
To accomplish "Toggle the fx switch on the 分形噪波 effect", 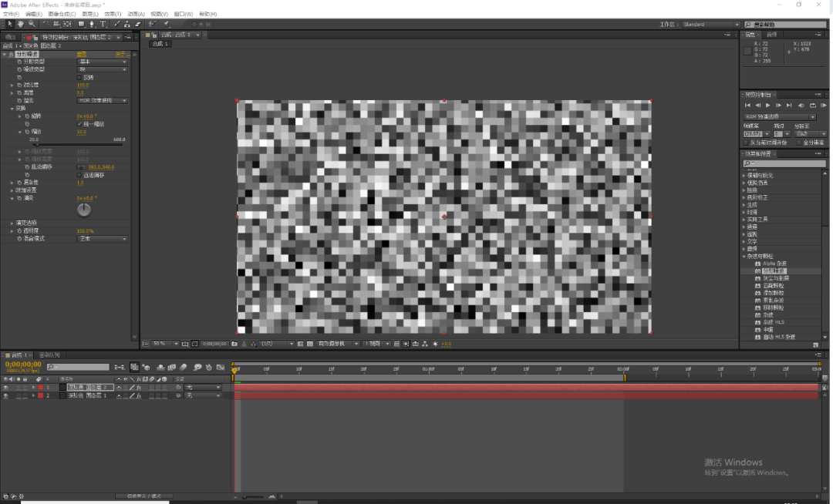I will (11, 54).
